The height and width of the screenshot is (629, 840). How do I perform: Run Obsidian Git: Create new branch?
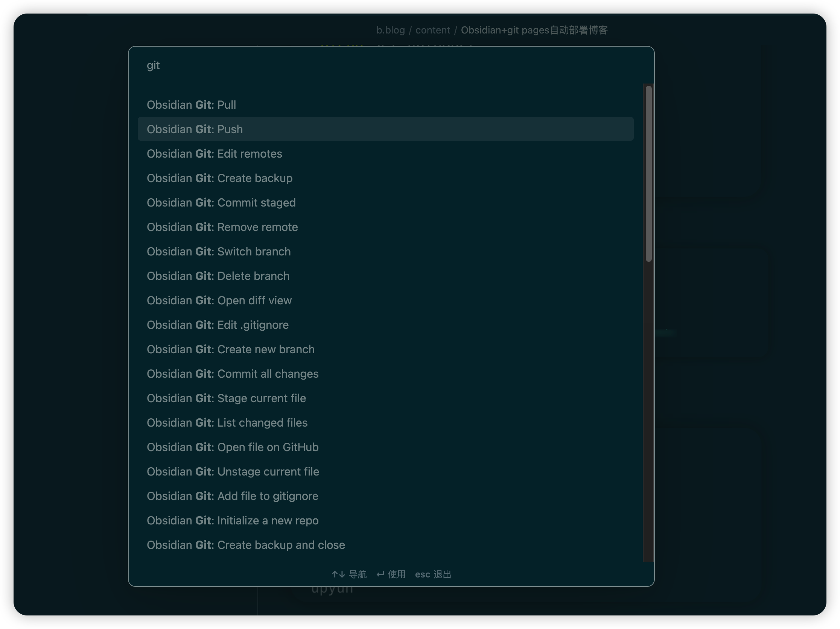click(230, 349)
